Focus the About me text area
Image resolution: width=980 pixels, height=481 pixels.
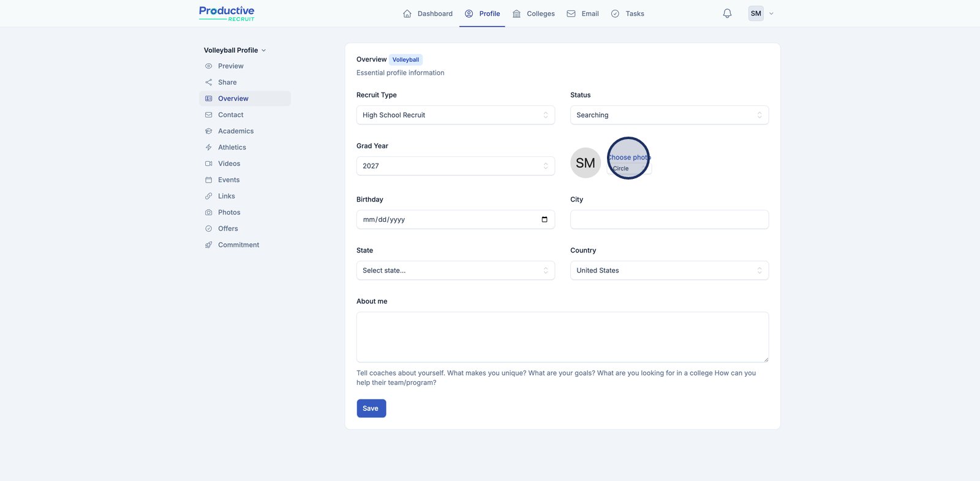click(562, 337)
